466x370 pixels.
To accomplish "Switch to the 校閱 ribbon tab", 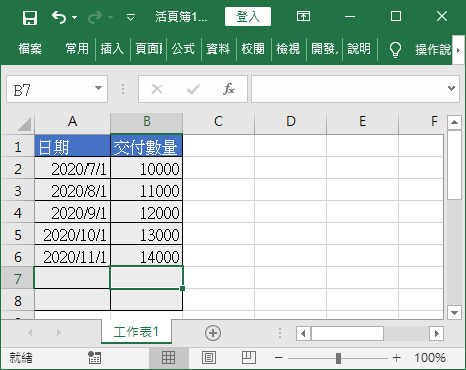I will tap(253, 49).
